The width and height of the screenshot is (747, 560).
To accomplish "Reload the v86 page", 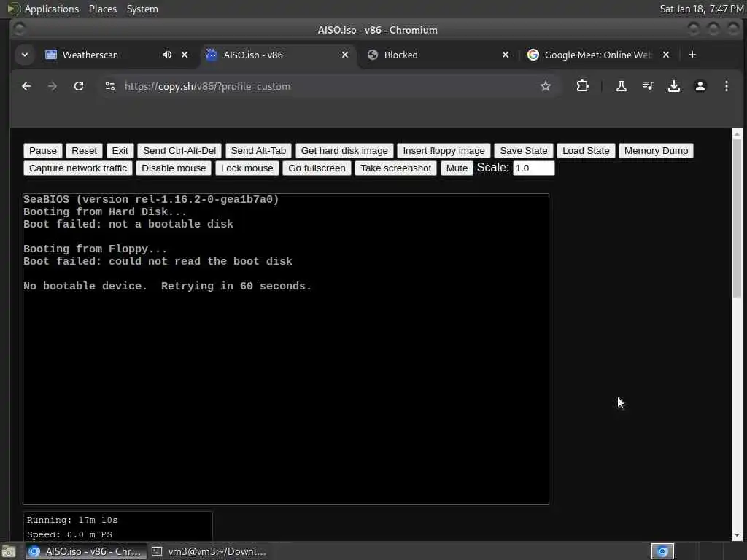I will (x=79, y=86).
